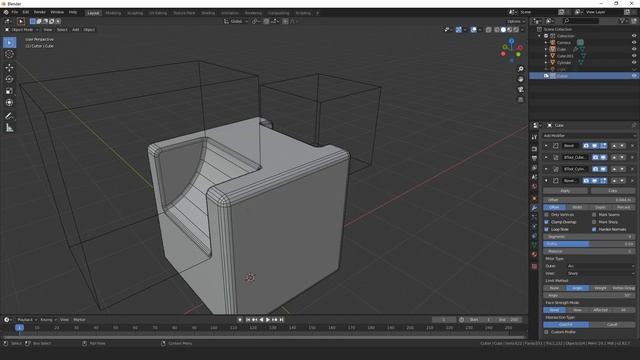
Task: Jump to the timeline start frame
Action: 247,320
